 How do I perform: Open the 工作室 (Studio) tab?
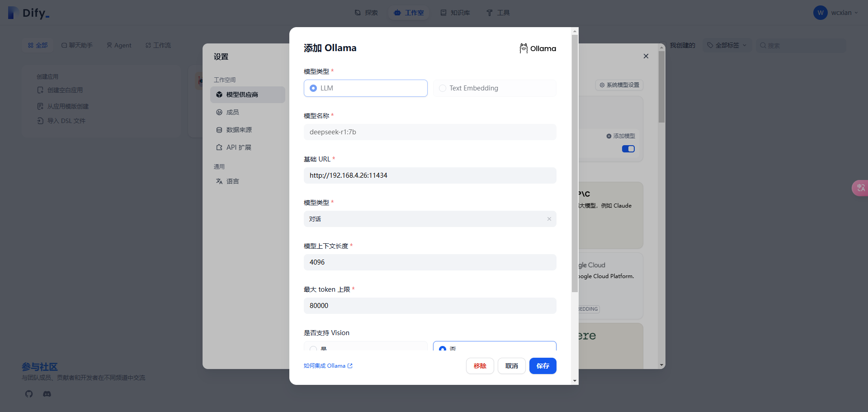click(x=409, y=13)
